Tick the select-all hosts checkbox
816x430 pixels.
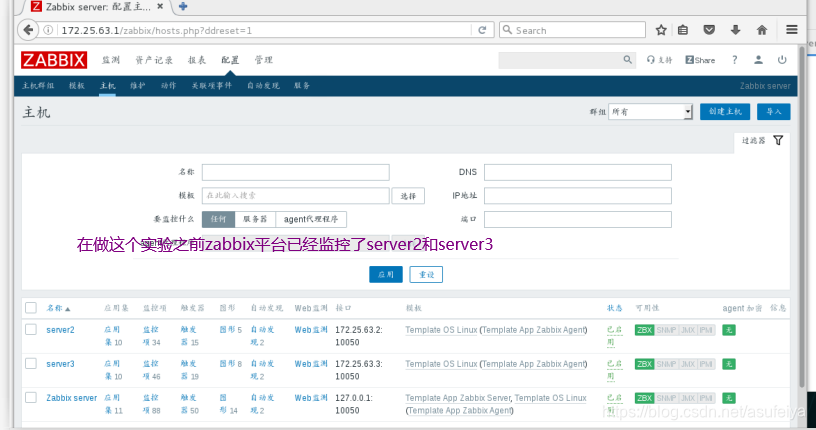[x=31, y=308]
